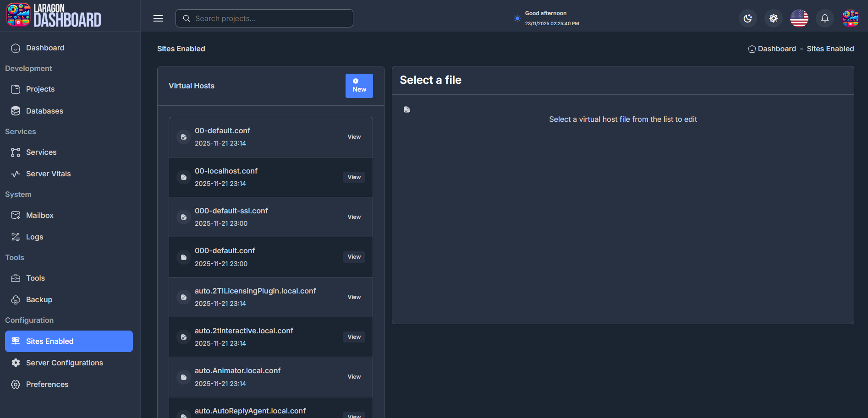Toggle the sidebar with the hamburger icon

tap(158, 18)
